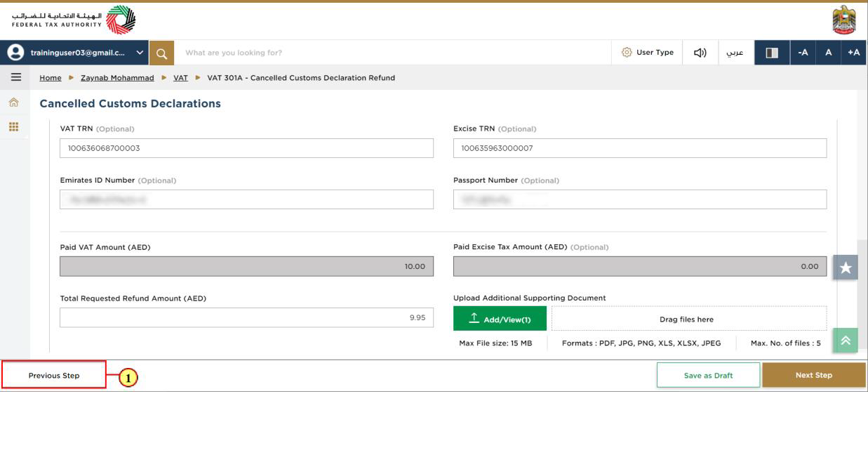Go to the sidebar home icon

click(13, 103)
